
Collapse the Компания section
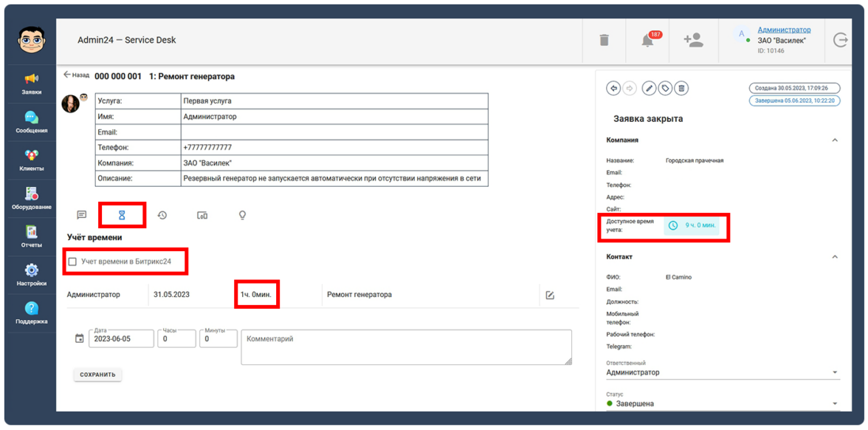coord(835,140)
